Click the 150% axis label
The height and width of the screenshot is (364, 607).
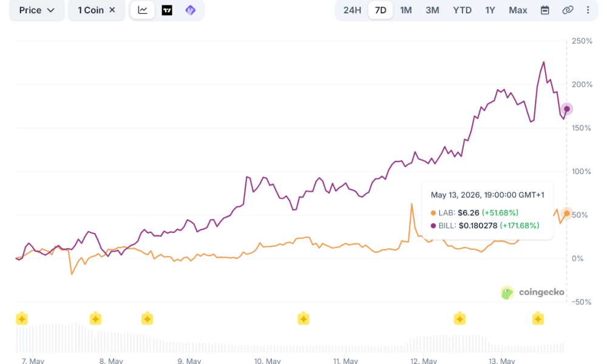coord(582,128)
